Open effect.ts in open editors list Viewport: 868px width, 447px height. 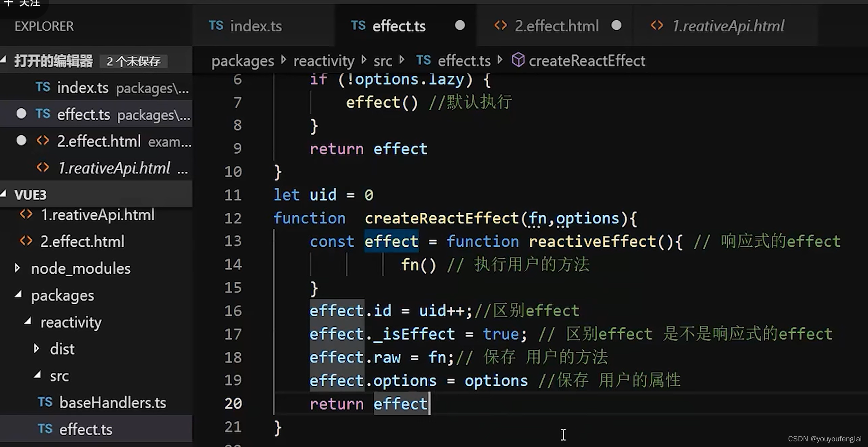pyautogui.click(x=96, y=114)
